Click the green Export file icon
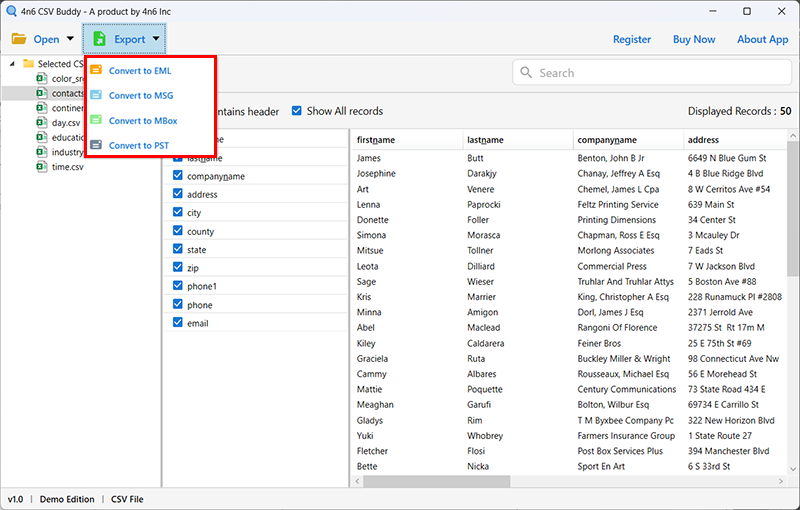 pos(99,39)
